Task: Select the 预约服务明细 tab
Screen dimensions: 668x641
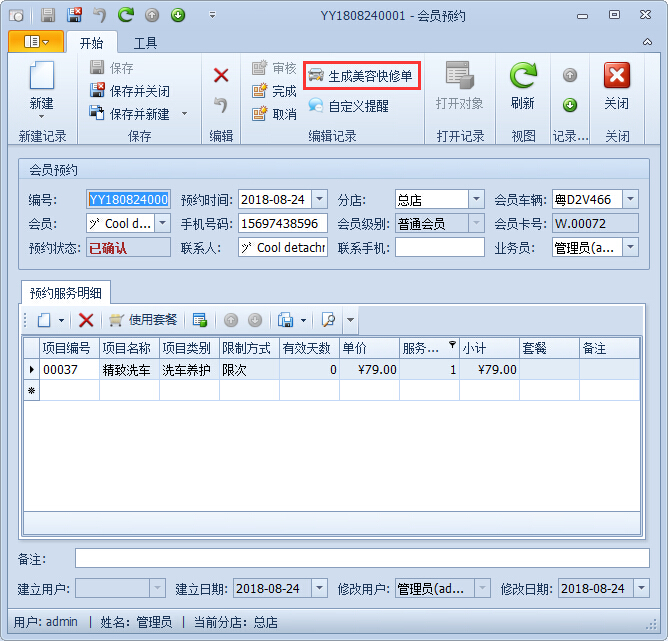Action: click(x=66, y=293)
